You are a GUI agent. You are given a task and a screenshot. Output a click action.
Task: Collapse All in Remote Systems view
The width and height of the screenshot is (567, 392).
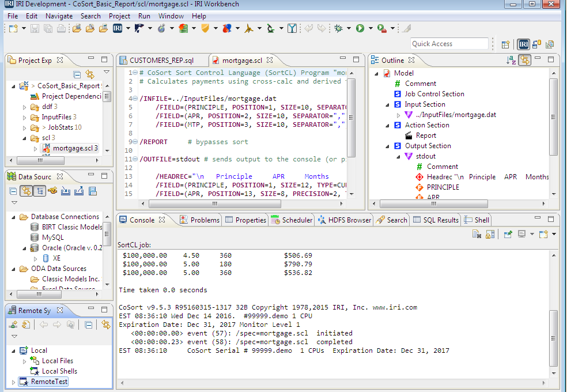click(89, 325)
